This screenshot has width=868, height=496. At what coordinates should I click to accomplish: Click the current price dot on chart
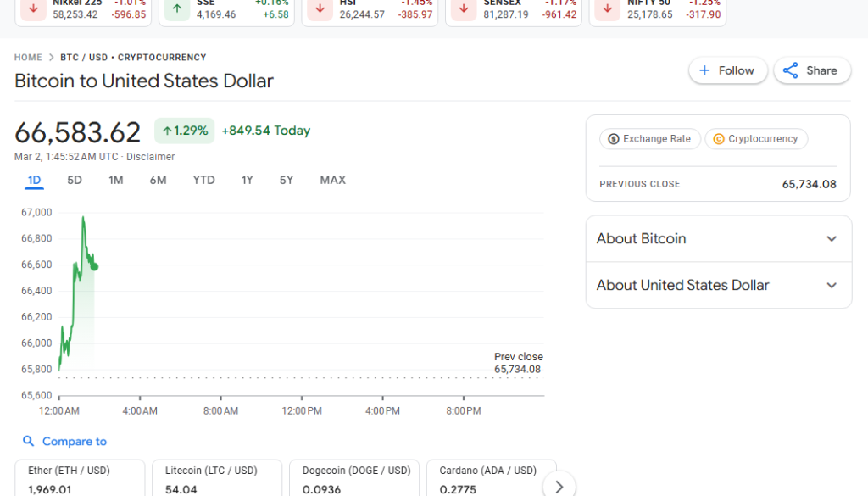tap(94, 267)
